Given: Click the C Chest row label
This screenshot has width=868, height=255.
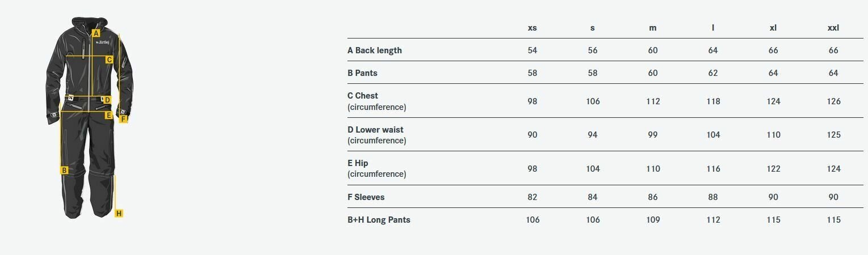Looking at the screenshot, I should (x=377, y=101).
